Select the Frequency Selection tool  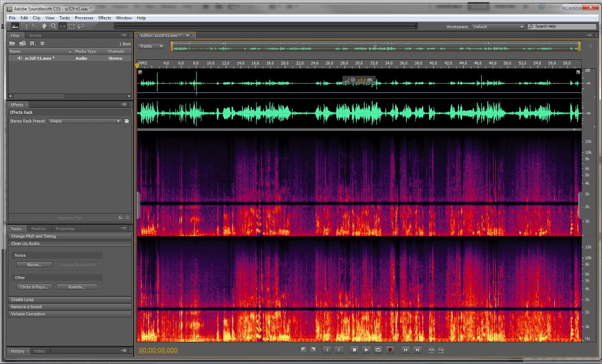point(62,26)
